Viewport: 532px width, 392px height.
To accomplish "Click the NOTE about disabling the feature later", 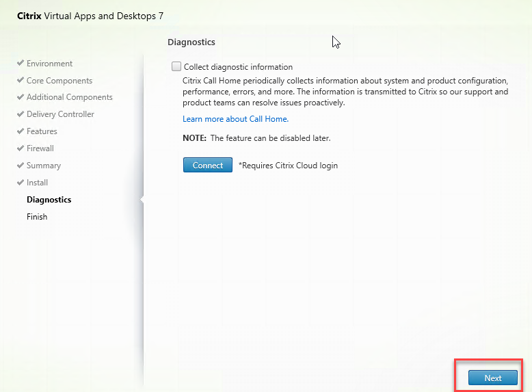I will [x=256, y=138].
